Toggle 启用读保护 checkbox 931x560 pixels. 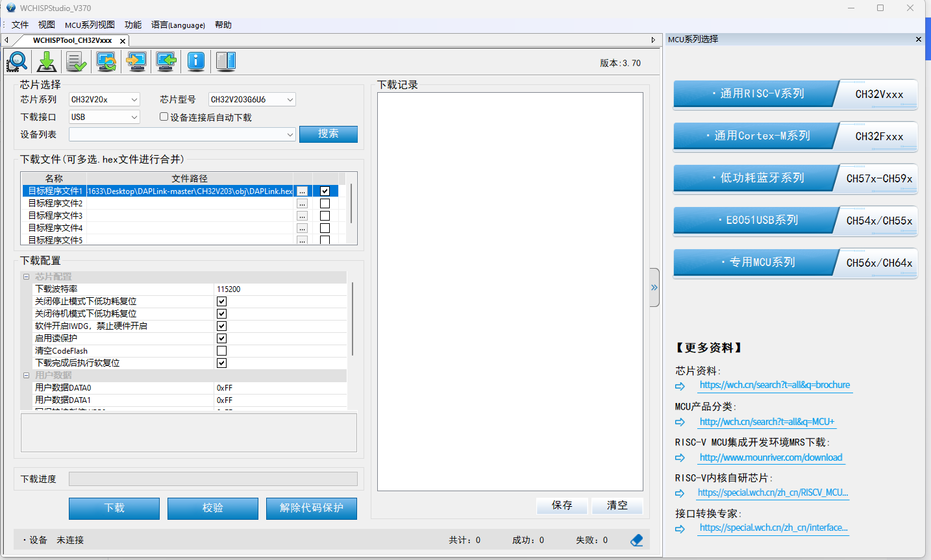pos(221,338)
